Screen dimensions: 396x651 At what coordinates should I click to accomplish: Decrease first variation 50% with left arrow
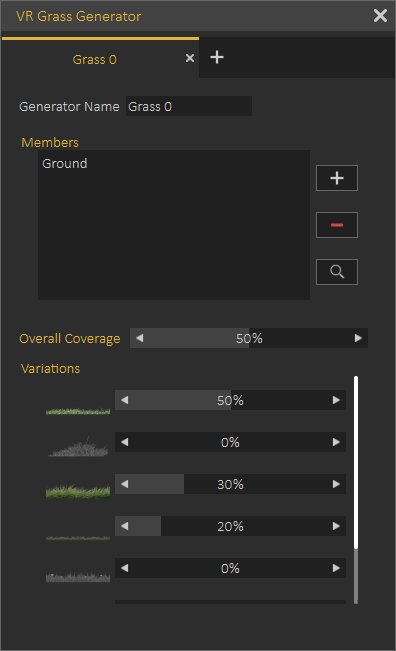click(125, 400)
